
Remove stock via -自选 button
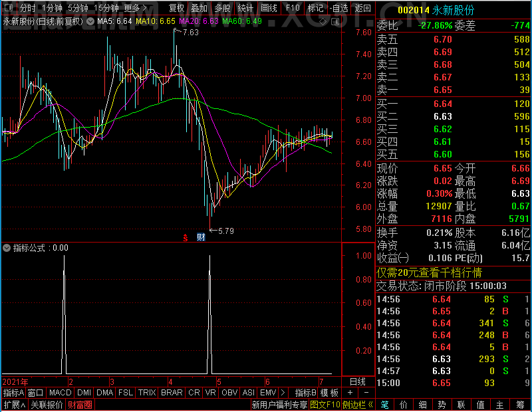(x=339, y=8)
